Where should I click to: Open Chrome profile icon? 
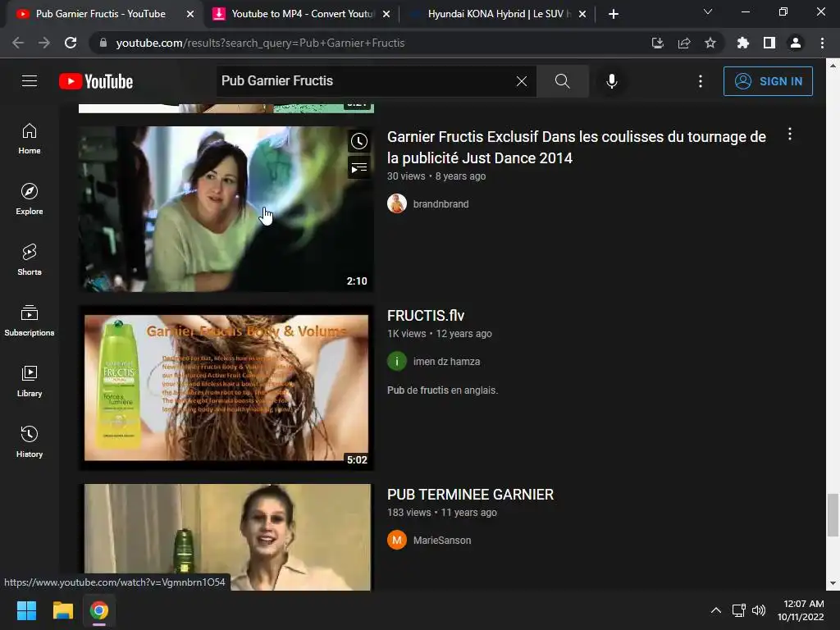click(x=796, y=43)
